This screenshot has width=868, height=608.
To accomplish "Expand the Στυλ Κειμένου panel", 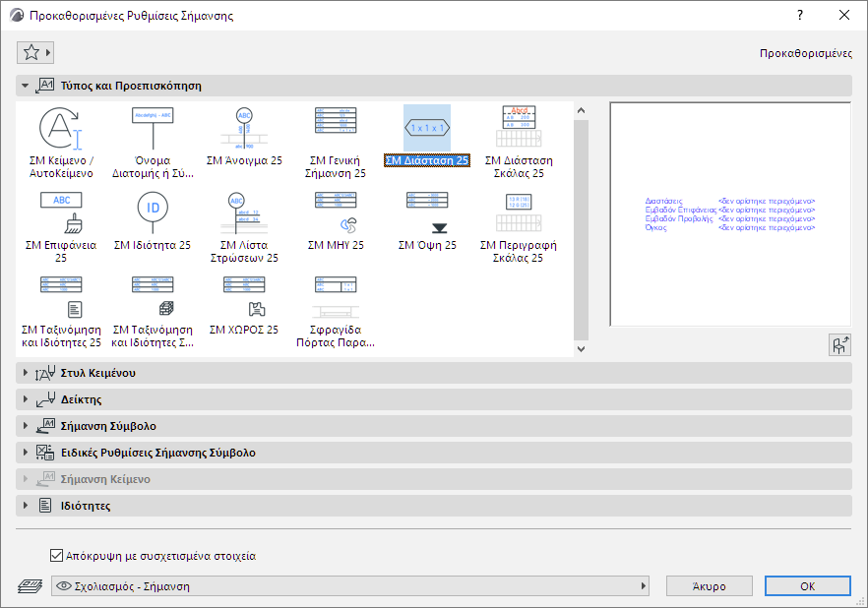I will [x=433, y=373].
